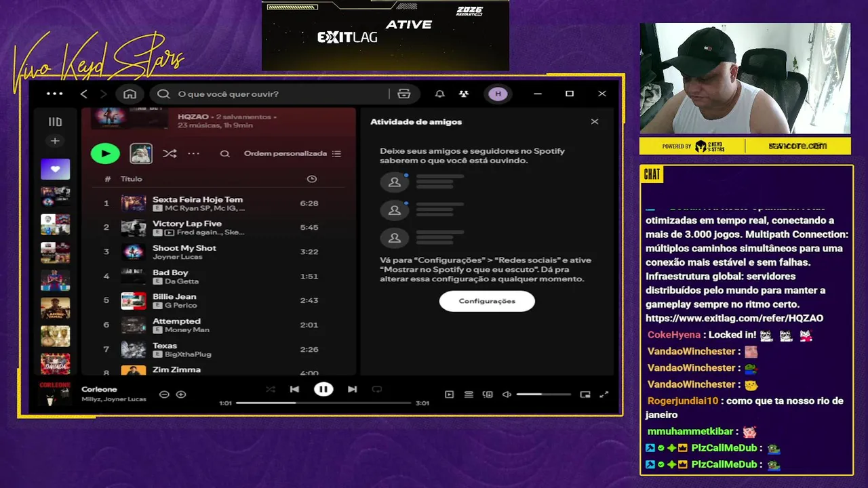Open the exitlag.com/refer/HQZAO link in chat

coord(734,318)
